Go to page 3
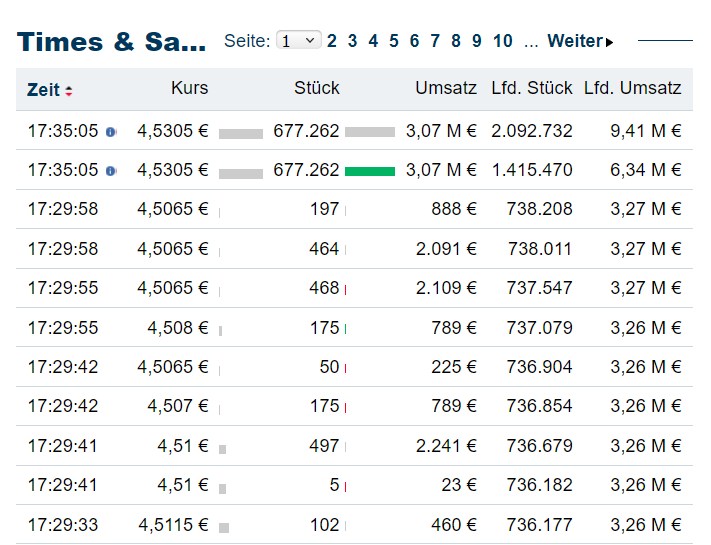711x545 pixels. pos(352,41)
